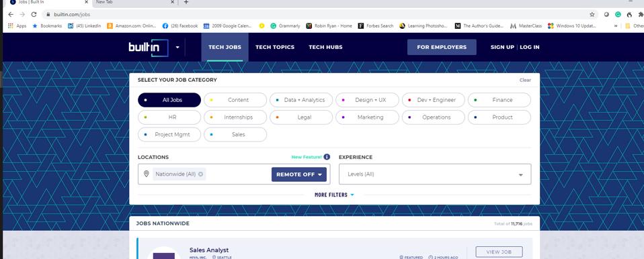The width and height of the screenshot is (644, 259).
Task: Expand More Filters
Action: [334, 195]
